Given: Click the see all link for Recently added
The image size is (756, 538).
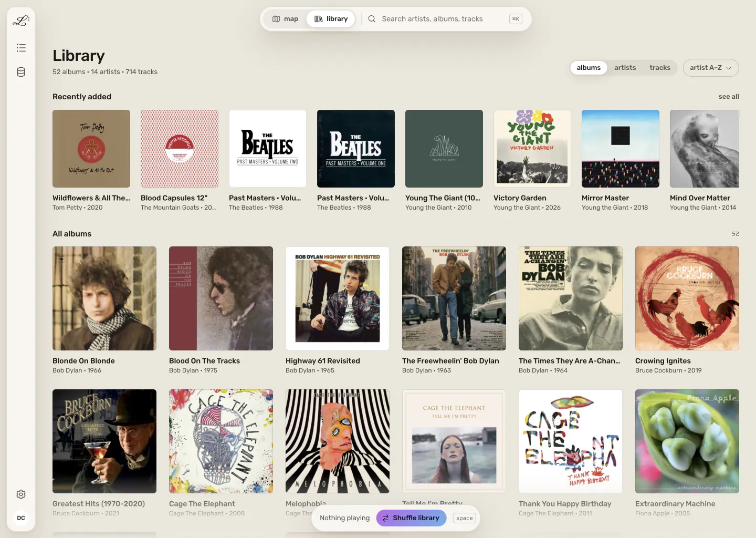Looking at the screenshot, I should [x=729, y=97].
